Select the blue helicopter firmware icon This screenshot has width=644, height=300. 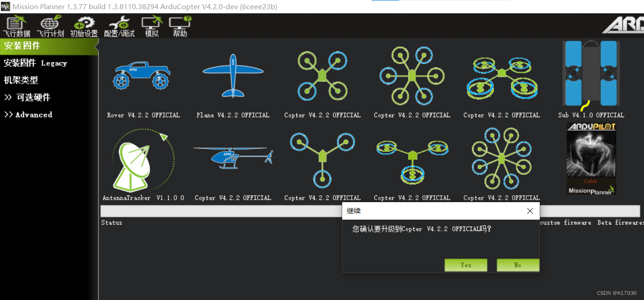pyautogui.click(x=233, y=158)
